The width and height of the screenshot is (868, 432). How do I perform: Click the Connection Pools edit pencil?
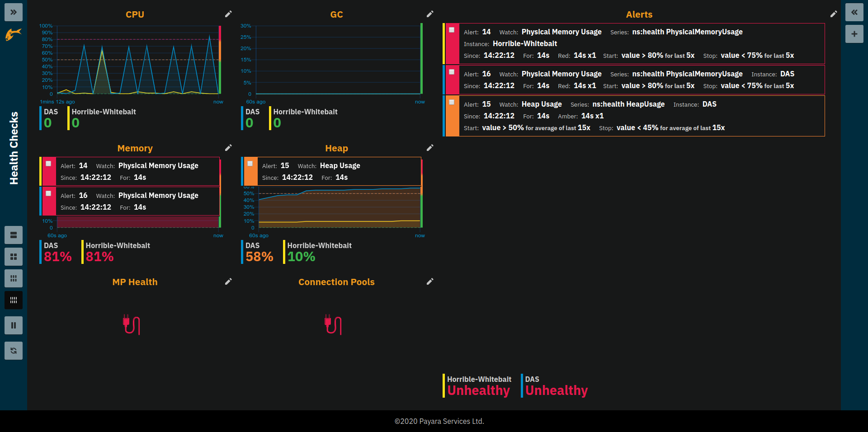click(x=430, y=282)
